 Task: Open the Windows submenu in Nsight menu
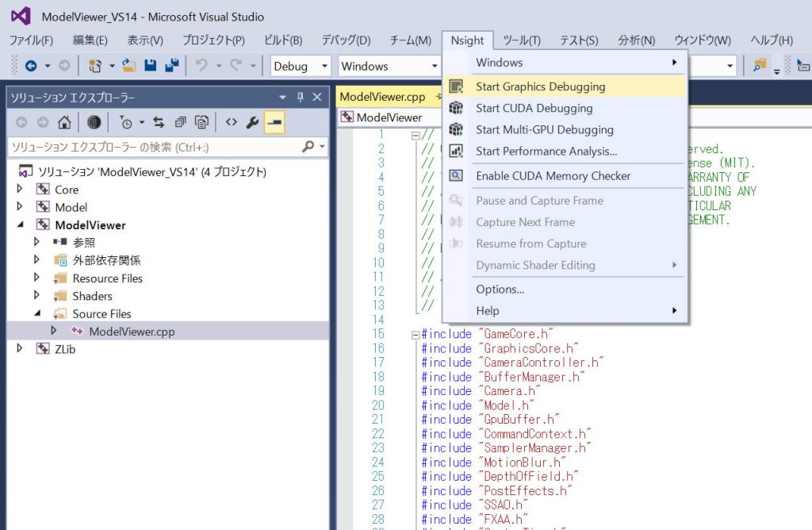pos(565,63)
